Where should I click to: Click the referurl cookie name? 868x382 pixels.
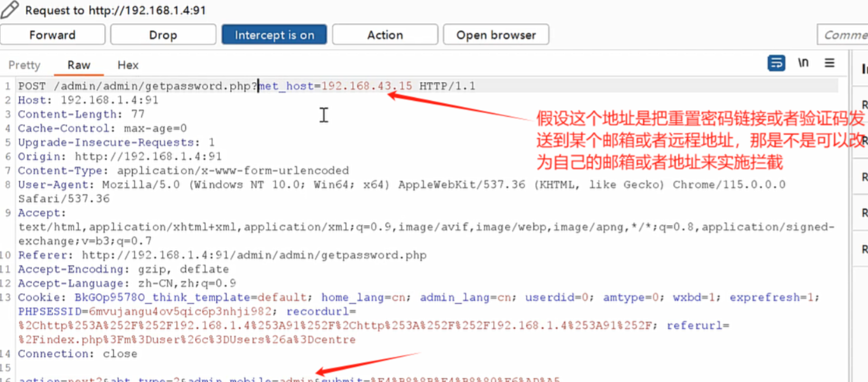[694, 326]
